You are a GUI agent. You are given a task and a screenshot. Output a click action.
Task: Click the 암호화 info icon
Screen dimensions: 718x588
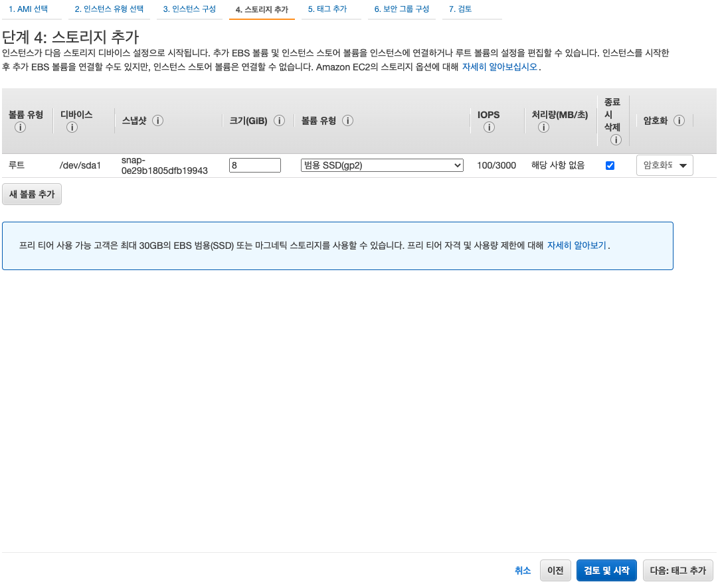pyautogui.click(x=679, y=121)
